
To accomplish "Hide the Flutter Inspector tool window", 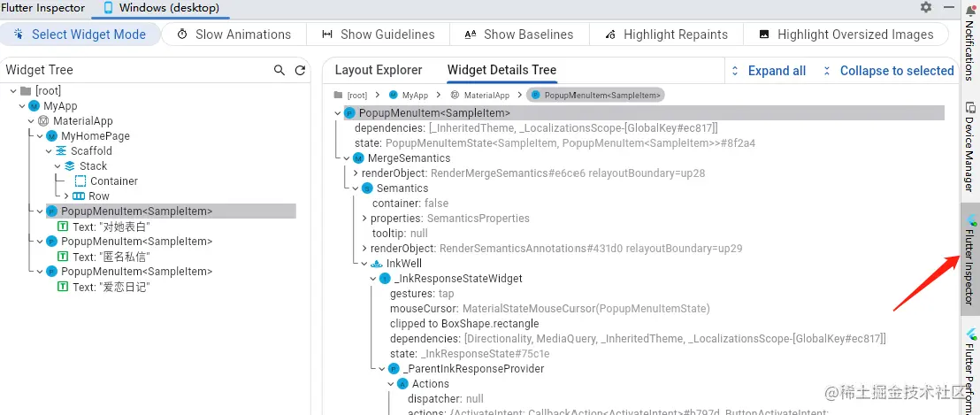I will (949, 7).
